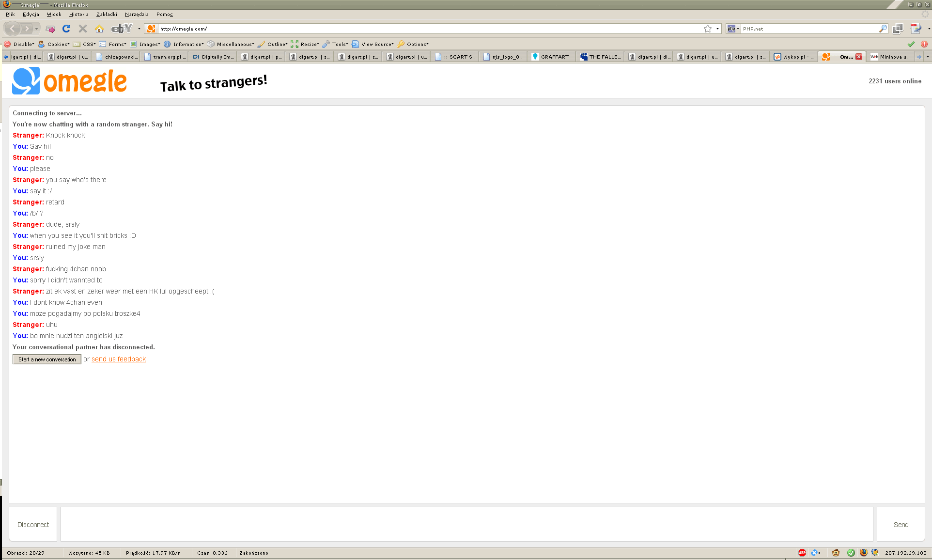Click the Adblock Plus ABP icon
The width and height of the screenshot is (932, 560).
[802, 553]
